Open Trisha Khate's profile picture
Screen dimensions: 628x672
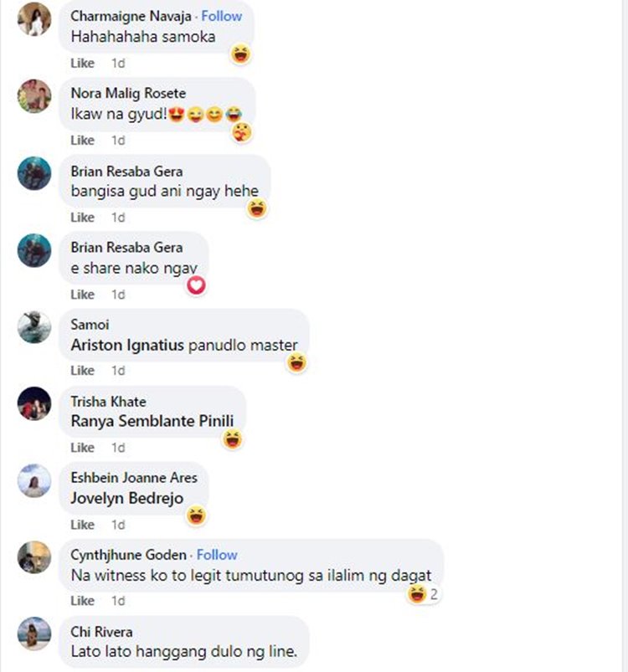(34, 403)
